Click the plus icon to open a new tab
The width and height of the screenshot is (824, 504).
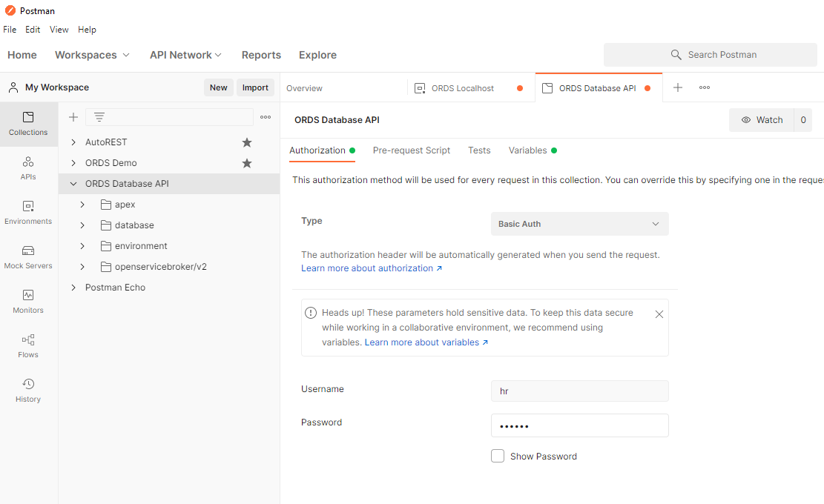(678, 87)
